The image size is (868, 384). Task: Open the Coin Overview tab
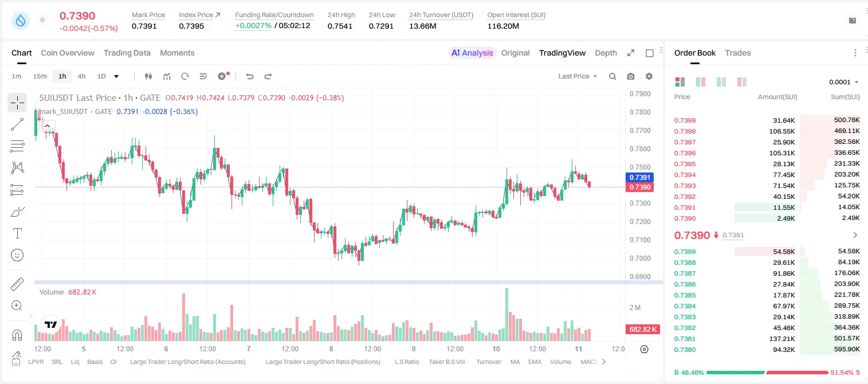pos(68,53)
